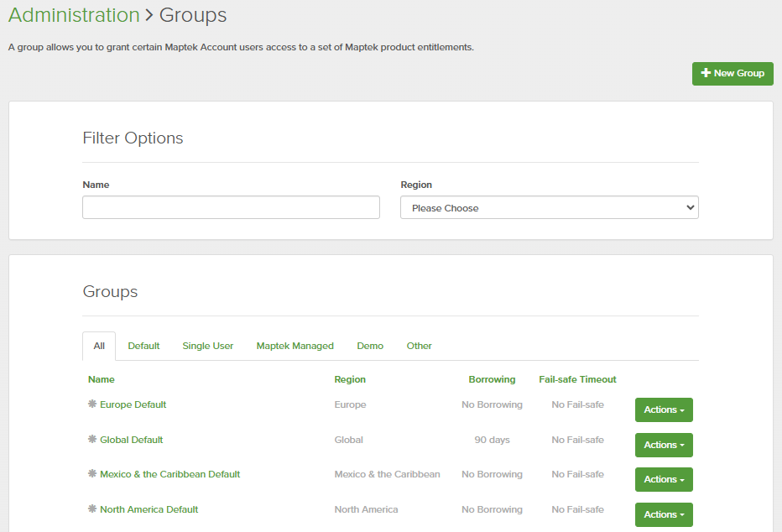Show the Demo groups tab

[370, 346]
